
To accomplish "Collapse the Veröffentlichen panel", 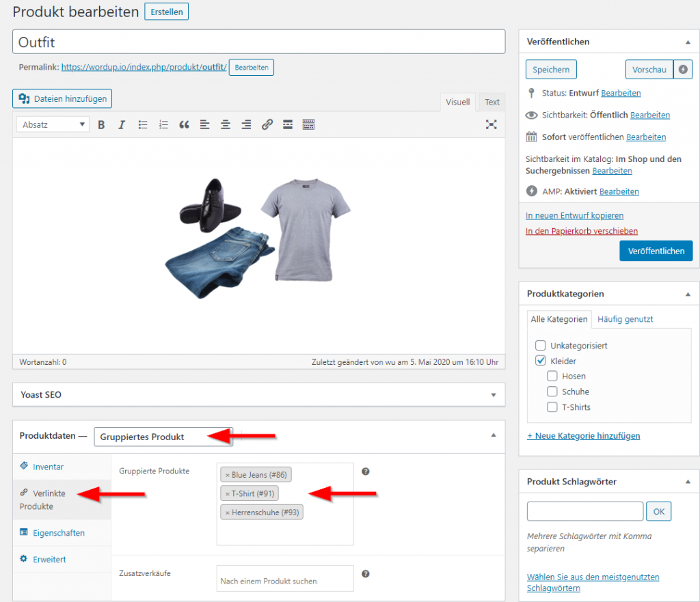I will click(x=688, y=42).
